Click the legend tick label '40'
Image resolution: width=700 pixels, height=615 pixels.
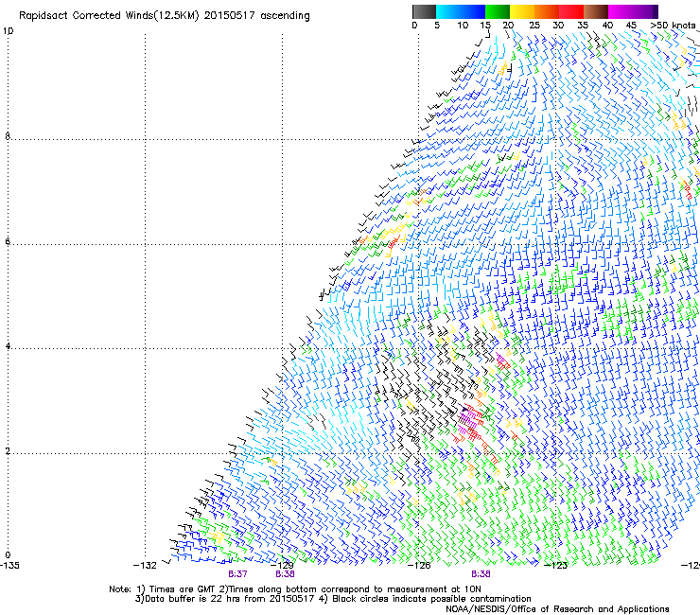pos(607,26)
